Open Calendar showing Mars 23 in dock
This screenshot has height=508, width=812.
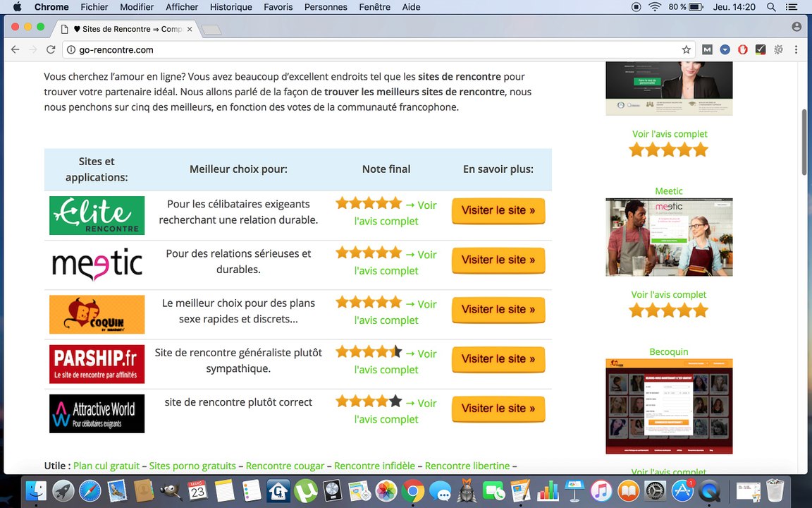(x=197, y=490)
